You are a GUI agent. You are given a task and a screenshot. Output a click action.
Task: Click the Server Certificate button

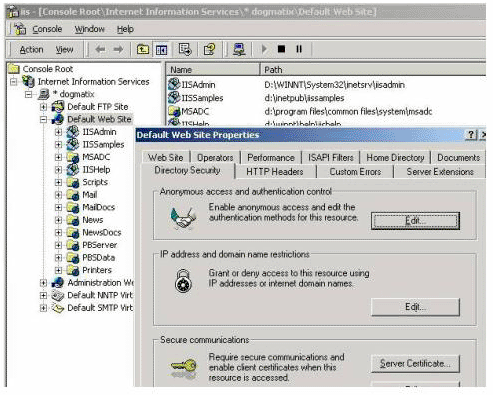pyautogui.click(x=415, y=364)
